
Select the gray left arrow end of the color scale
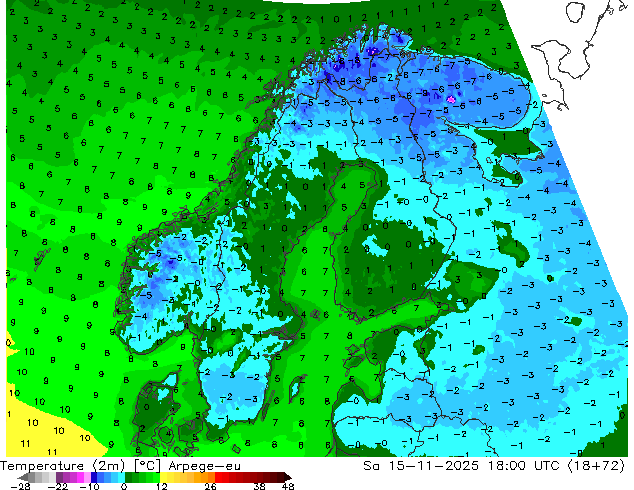(x=23, y=477)
